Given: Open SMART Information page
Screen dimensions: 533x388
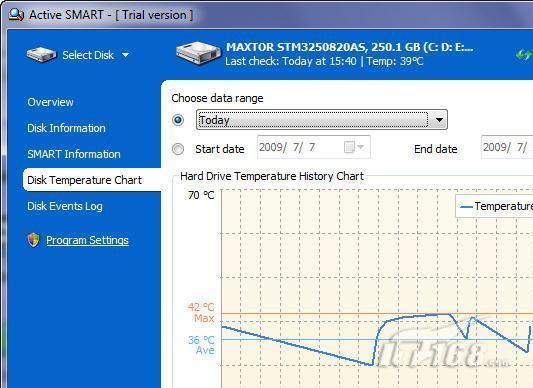Looking at the screenshot, I should 74,154.
